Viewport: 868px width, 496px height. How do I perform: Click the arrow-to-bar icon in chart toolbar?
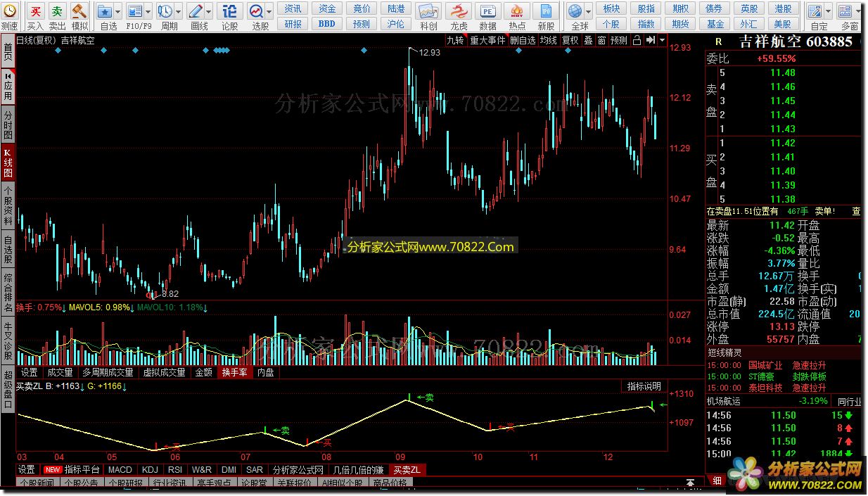pos(651,40)
